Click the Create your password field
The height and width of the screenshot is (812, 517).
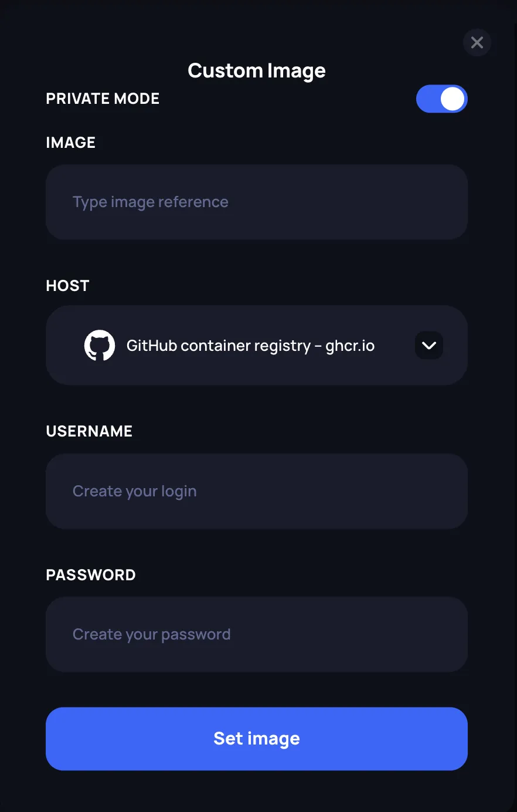[x=257, y=634]
